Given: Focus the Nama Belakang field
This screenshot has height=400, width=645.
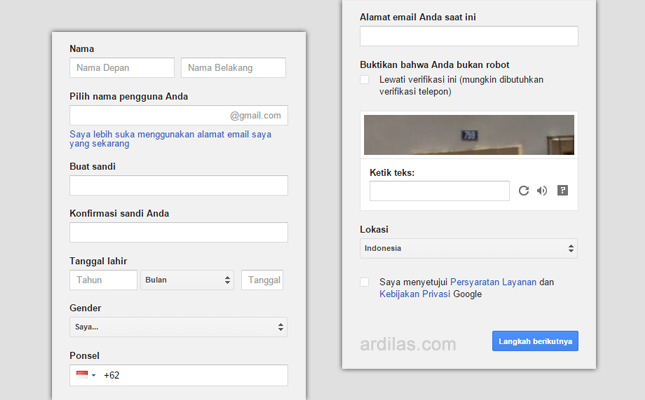Looking at the screenshot, I should [233, 67].
